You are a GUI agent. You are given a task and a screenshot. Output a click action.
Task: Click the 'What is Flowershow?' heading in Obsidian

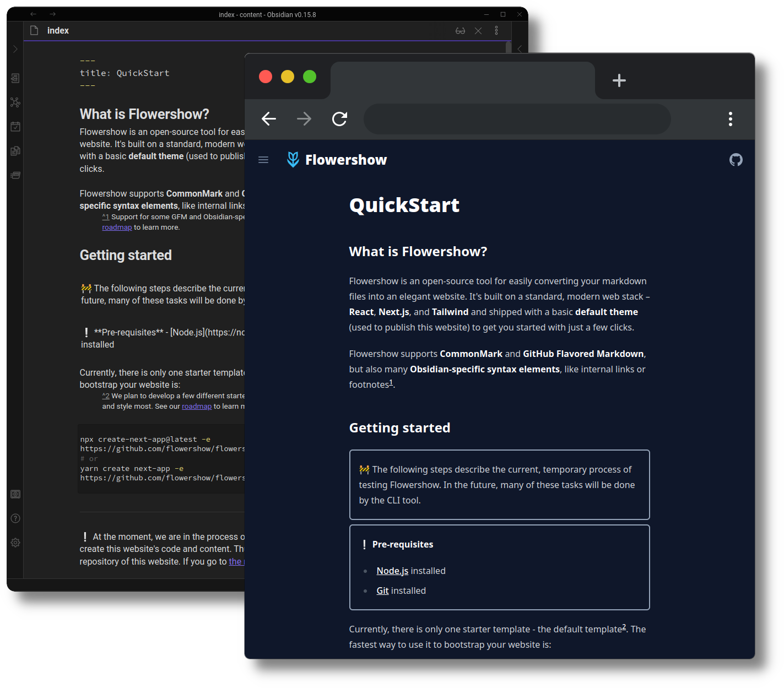(144, 114)
